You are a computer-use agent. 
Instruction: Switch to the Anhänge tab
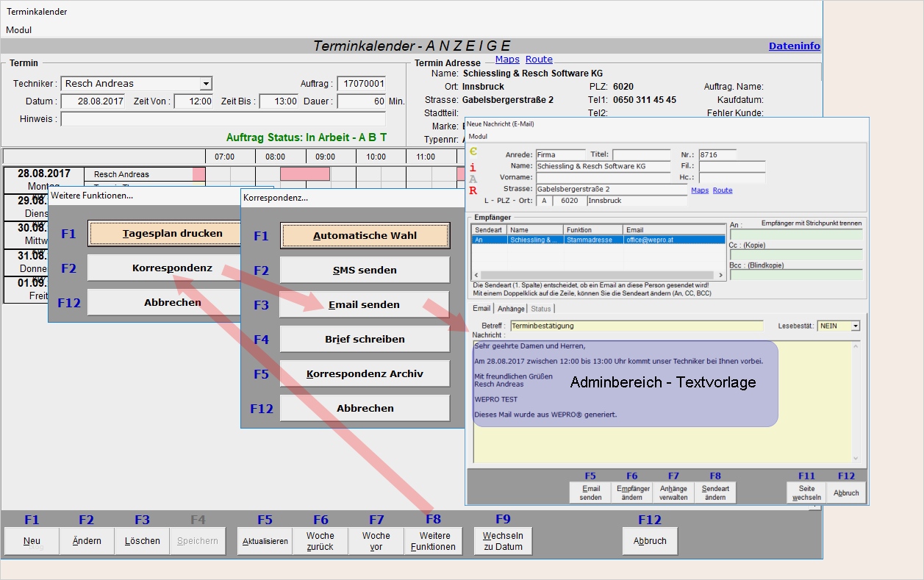point(510,309)
